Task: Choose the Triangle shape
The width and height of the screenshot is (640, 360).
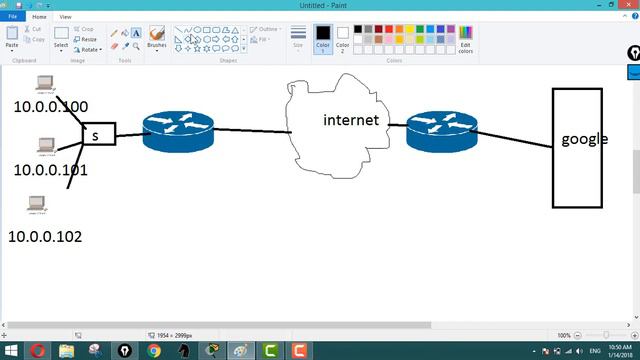Action: click(x=235, y=30)
